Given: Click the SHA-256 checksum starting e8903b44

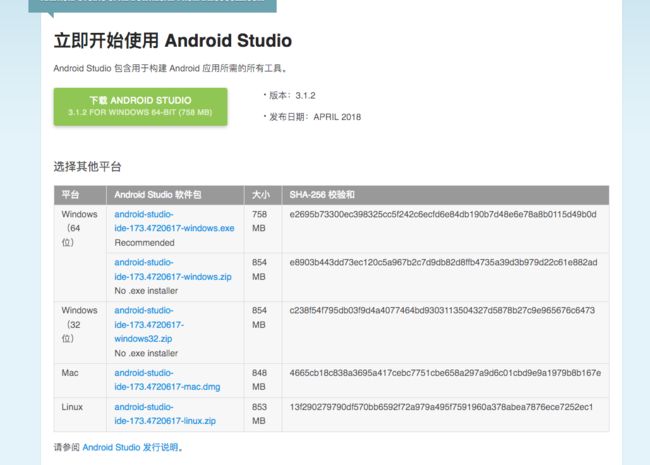Looking at the screenshot, I should tap(443, 262).
